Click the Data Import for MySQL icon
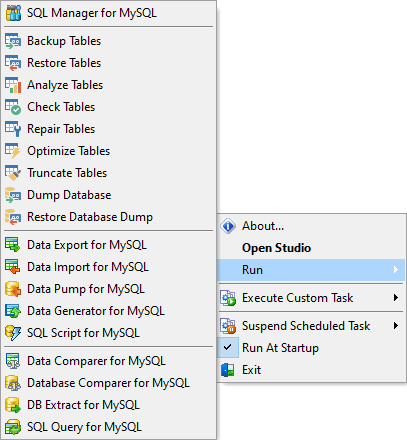The image size is (407, 440). point(13,267)
